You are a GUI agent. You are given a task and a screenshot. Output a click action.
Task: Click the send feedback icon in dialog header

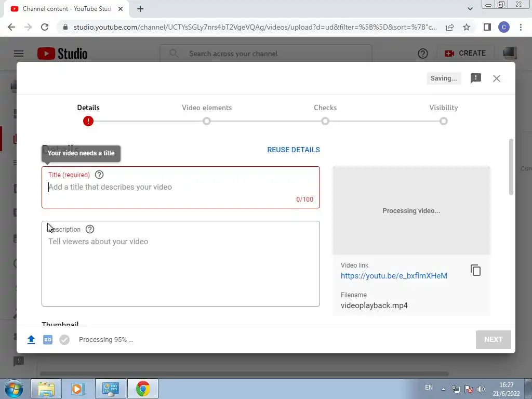click(476, 78)
